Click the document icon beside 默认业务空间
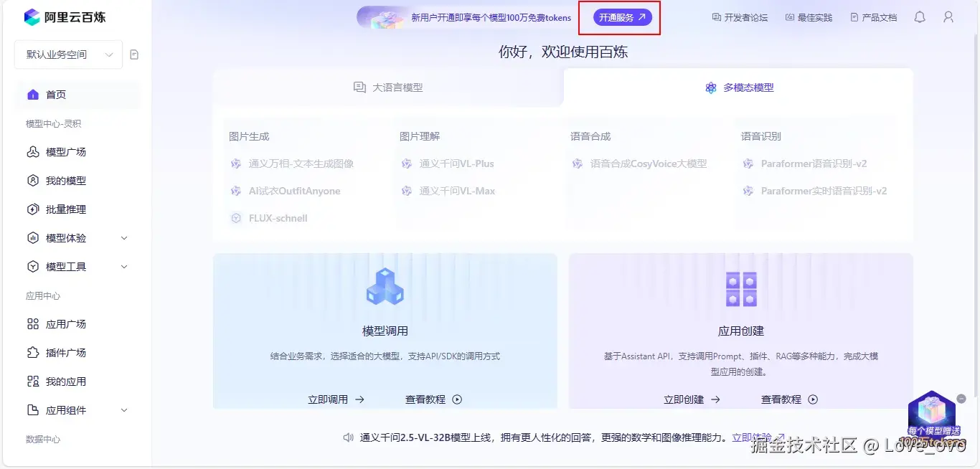980x469 pixels. coord(134,55)
